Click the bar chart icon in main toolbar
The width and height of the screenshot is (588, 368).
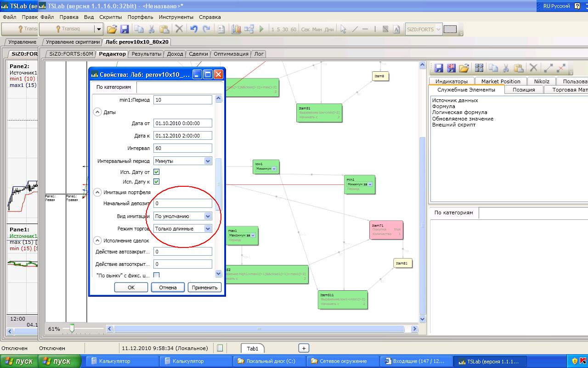tap(236, 29)
